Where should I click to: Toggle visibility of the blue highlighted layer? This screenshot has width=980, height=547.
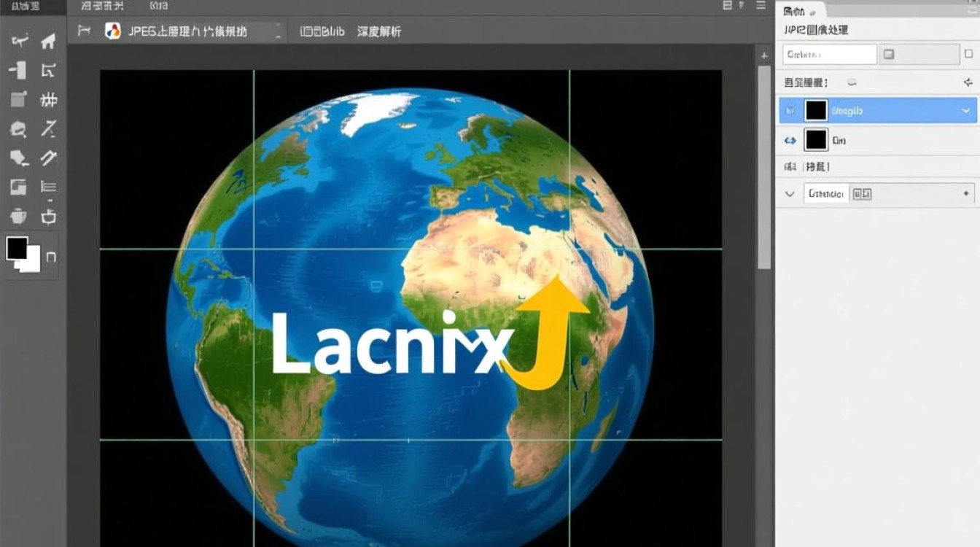[790, 111]
